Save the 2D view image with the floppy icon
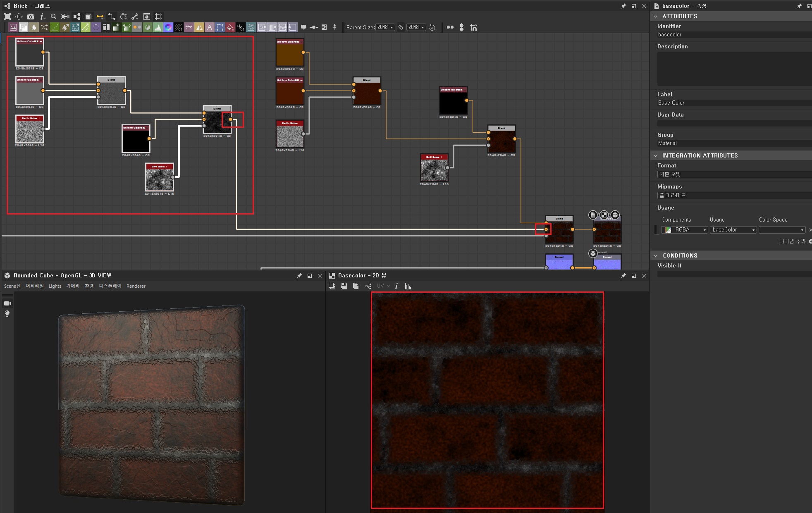Viewport: 812px width, 513px height. point(344,286)
